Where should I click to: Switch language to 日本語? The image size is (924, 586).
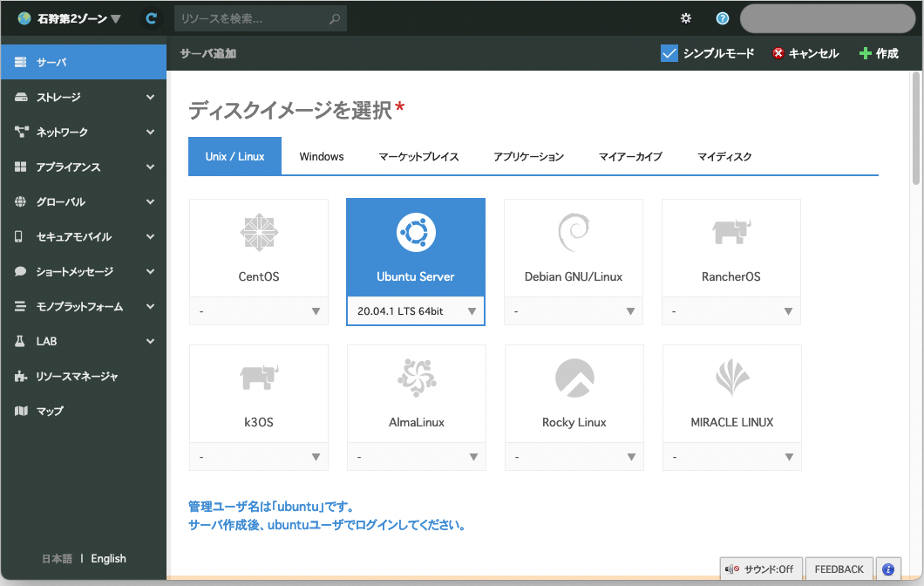coord(58,558)
